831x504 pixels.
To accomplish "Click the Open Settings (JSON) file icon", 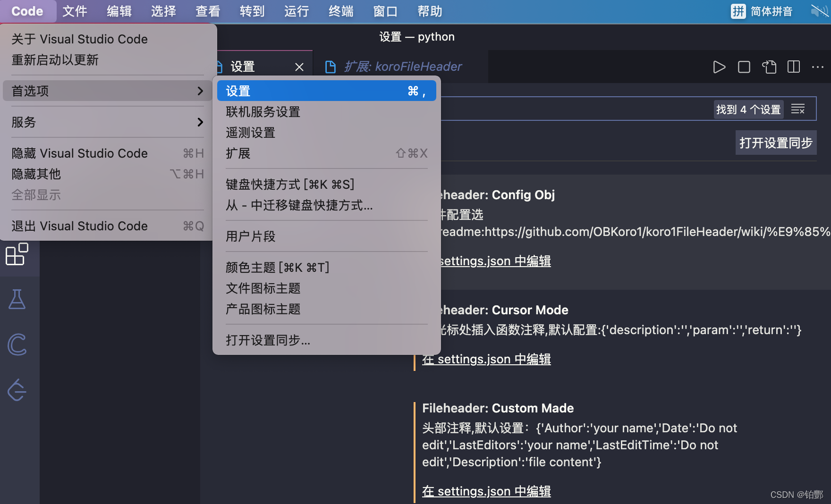I will pyautogui.click(x=769, y=67).
